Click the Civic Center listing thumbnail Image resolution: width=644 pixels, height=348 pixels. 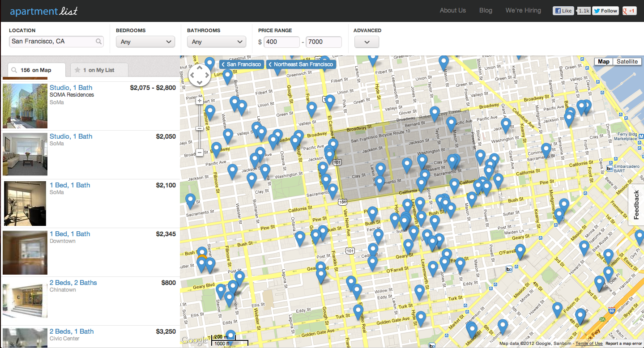(25, 338)
